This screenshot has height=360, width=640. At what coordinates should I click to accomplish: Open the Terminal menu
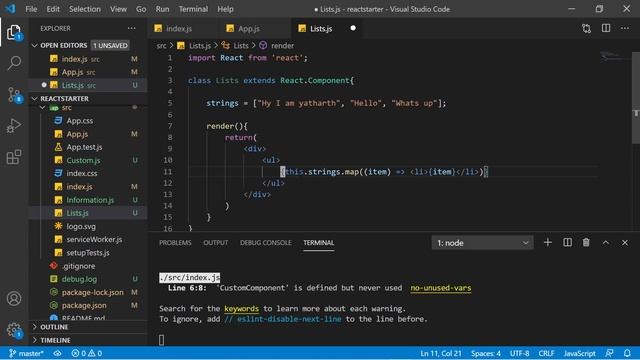point(193,9)
